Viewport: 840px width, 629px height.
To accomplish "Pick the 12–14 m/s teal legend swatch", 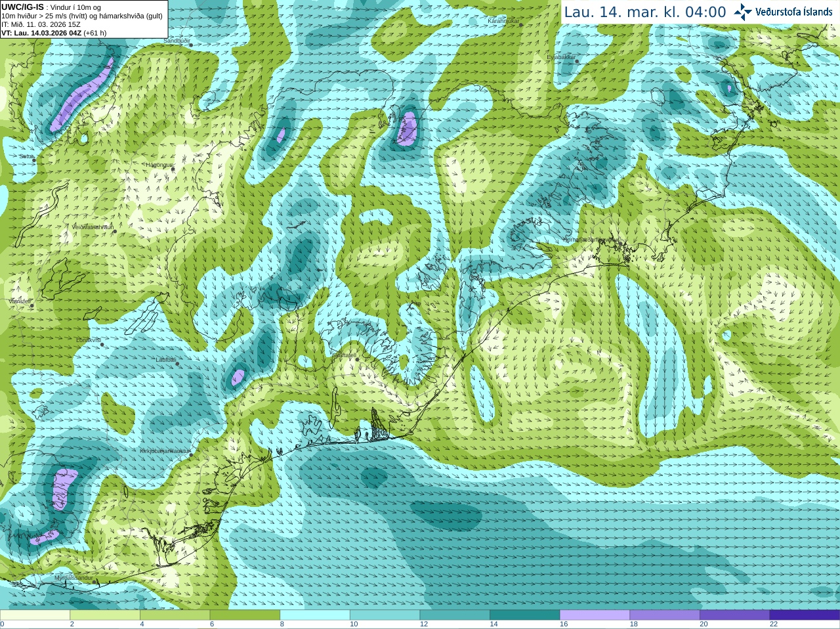I will click(x=455, y=615).
